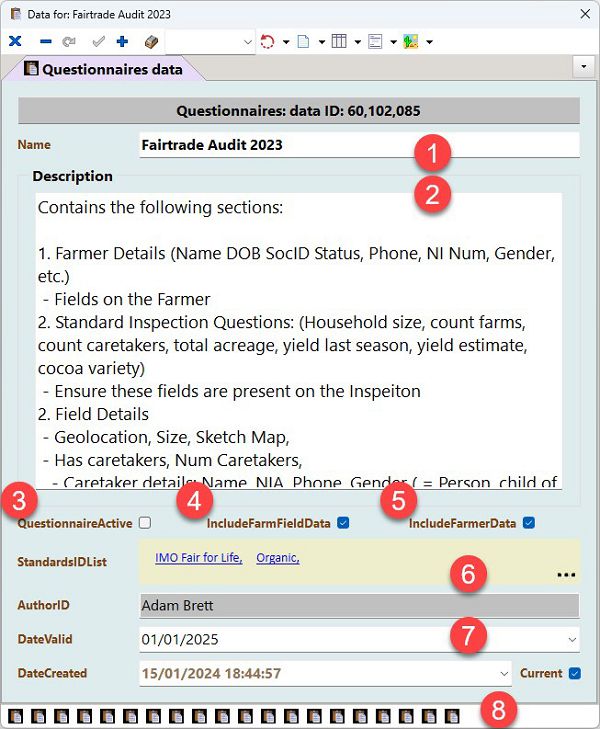
Task: Click inside the Description text area
Action: 298,340
